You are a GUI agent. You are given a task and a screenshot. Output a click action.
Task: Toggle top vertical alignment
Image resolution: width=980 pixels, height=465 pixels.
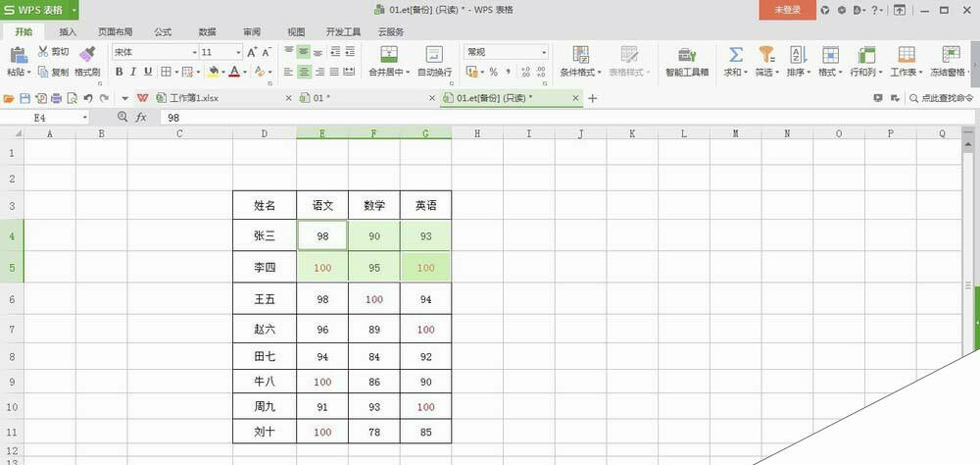(x=289, y=51)
